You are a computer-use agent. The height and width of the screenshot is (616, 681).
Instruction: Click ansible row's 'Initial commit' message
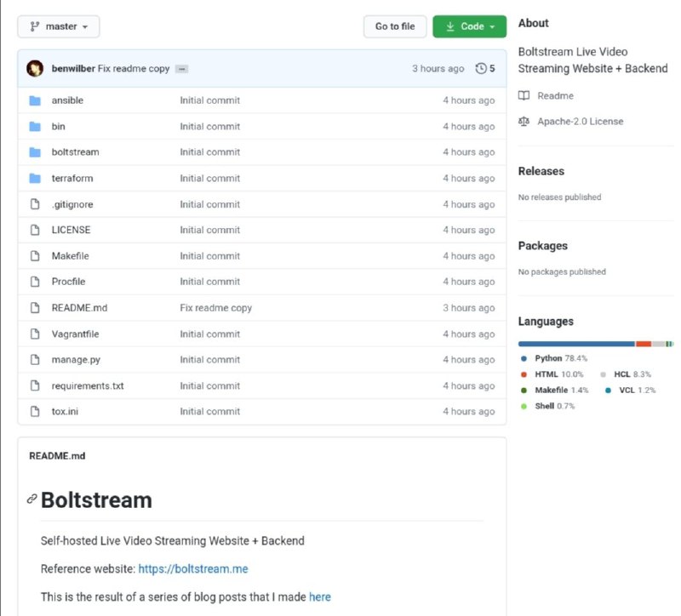[x=209, y=100]
